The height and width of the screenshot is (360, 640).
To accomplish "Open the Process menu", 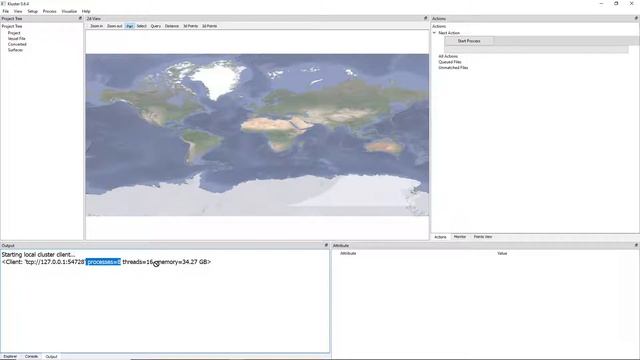I will pyautogui.click(x=49, y=11).
